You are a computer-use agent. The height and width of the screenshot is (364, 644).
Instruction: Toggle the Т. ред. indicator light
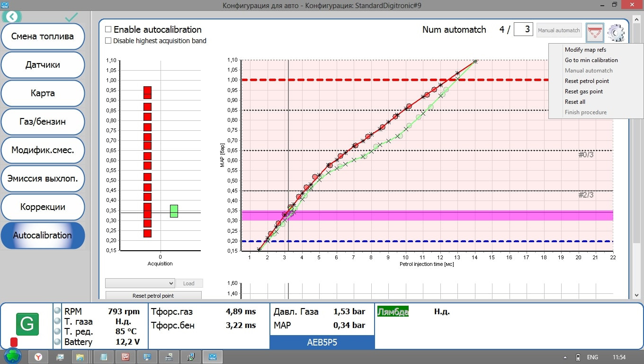pos(57,331)
